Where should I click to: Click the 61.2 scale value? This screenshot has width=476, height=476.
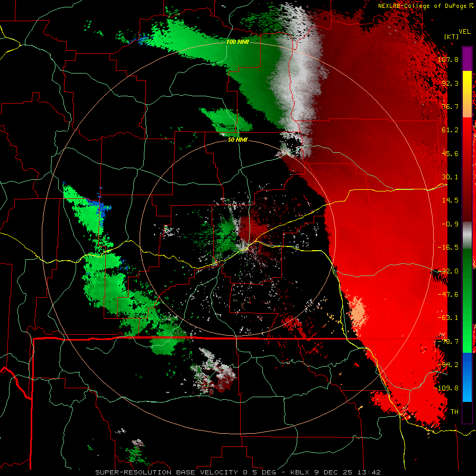450,130
